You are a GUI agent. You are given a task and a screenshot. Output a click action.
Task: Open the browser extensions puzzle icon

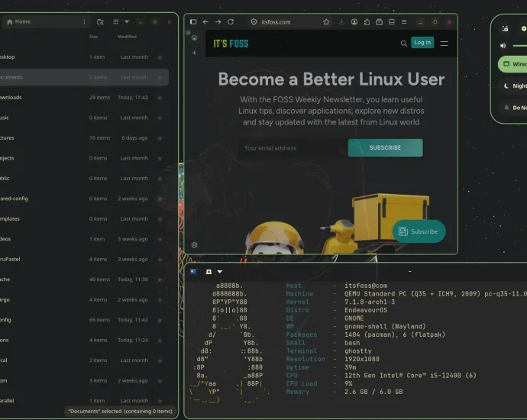367,22
